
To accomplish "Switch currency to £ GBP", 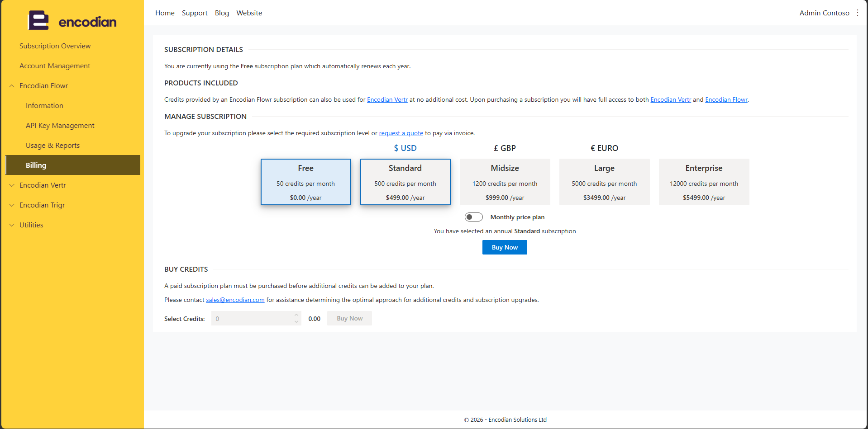I will coord(505,148).
